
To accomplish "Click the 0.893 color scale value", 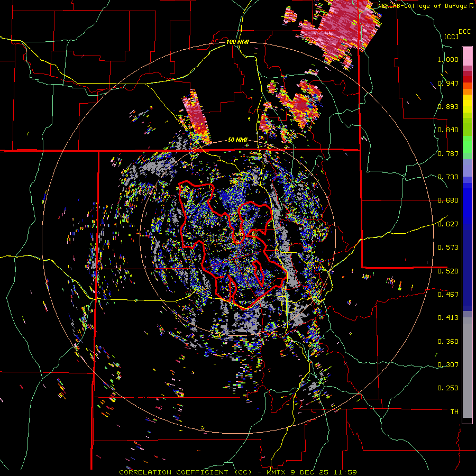I will (448, 106).
